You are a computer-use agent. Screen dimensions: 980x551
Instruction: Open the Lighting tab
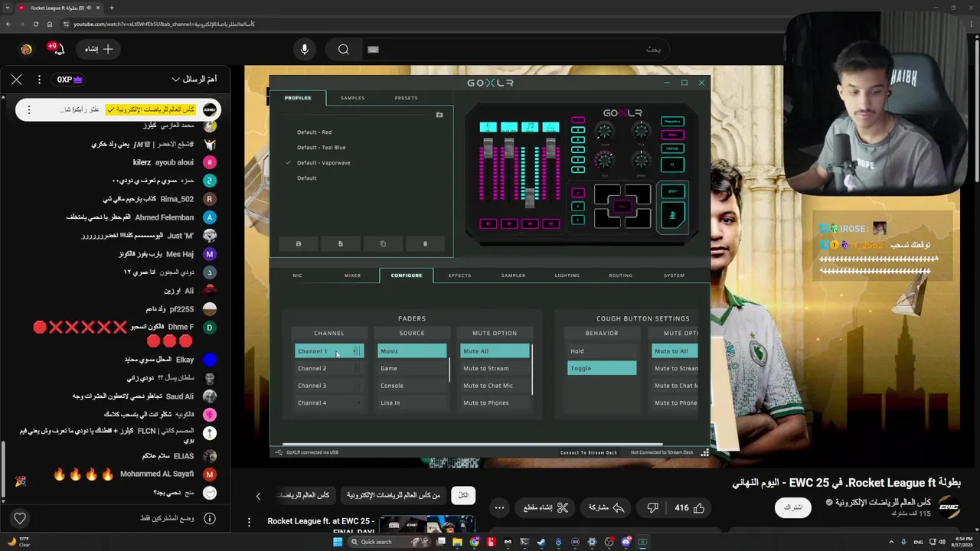(567, 275)
